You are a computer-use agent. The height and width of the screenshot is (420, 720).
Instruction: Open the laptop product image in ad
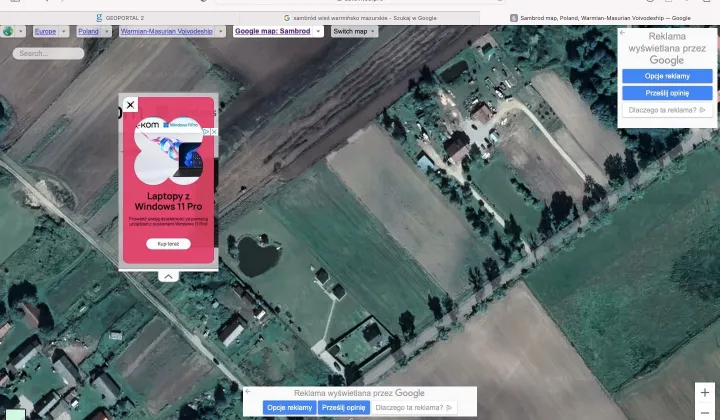click(190, 160)
